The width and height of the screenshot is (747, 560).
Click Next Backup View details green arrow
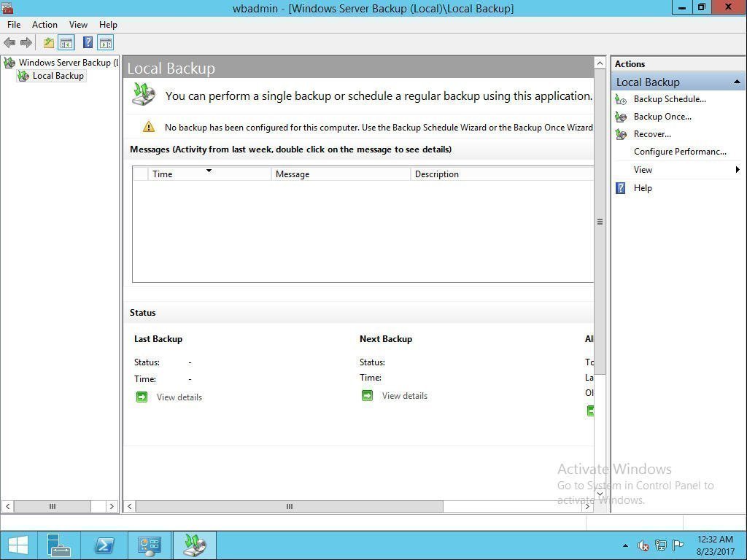click(367, 396)
